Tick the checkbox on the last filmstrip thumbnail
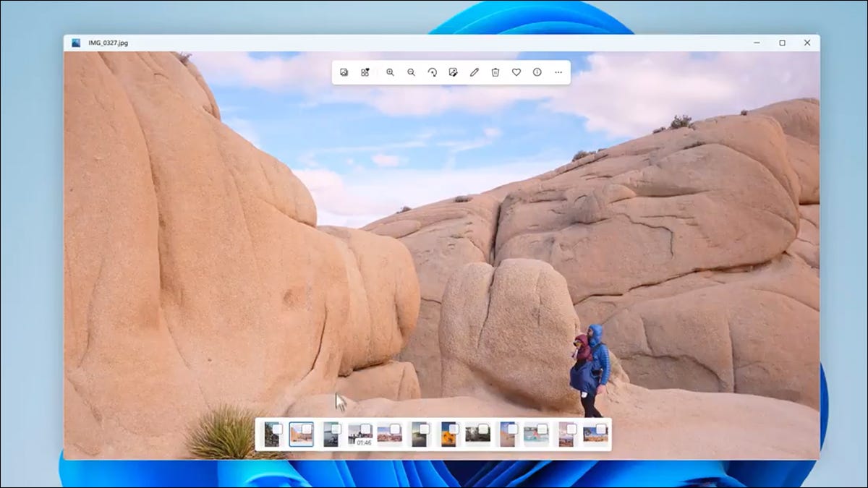Image resolution: width=868 pixels, height=488 pixels. [x=600, y=429]
